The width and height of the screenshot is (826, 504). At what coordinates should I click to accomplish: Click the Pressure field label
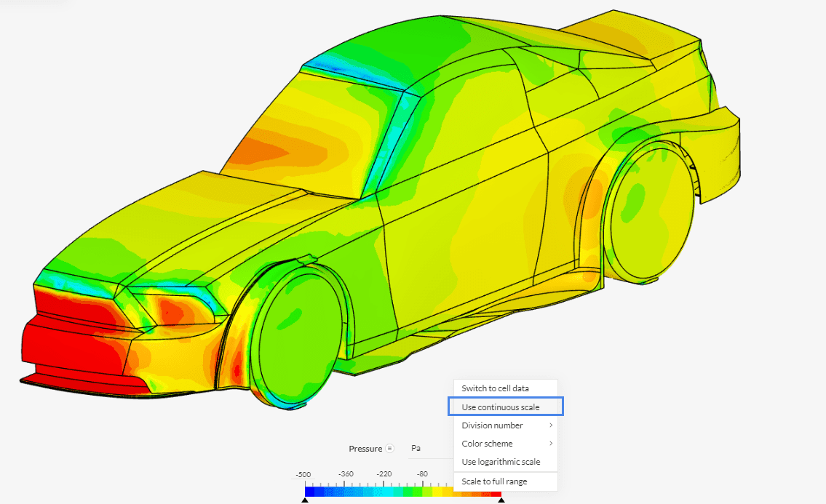click(365, 449)
